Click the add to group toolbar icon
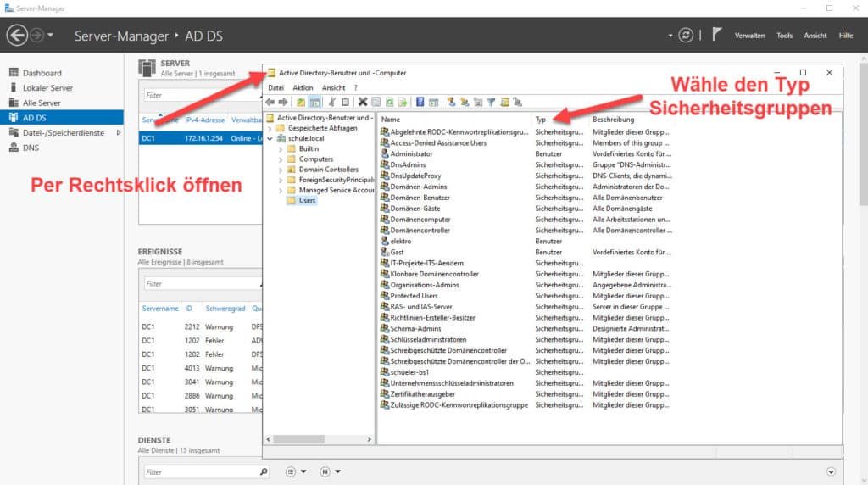 pyautogui.click(x=518, y=102)
